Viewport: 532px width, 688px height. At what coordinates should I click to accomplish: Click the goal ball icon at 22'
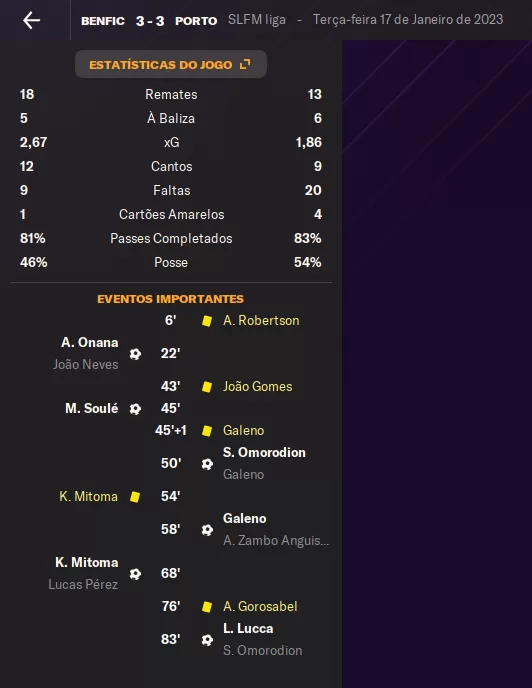coord(135,354)
